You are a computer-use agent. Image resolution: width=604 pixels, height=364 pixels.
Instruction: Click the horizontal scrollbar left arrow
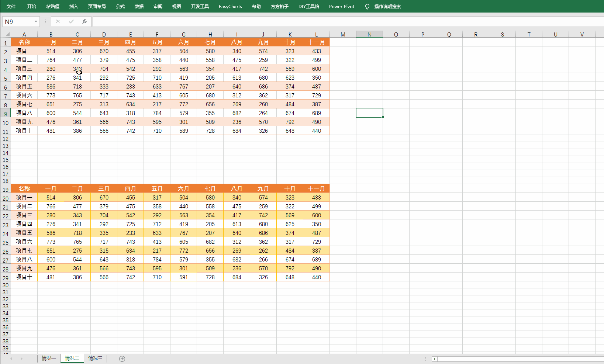click(x=435, y=359)
